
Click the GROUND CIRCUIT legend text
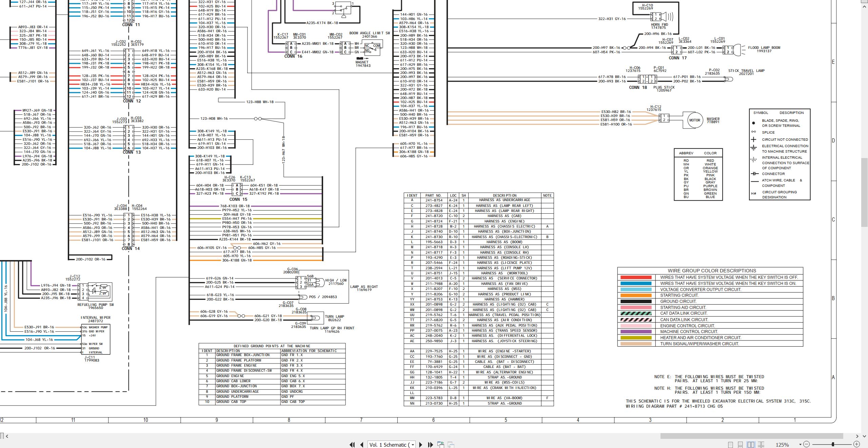point(678,301)
